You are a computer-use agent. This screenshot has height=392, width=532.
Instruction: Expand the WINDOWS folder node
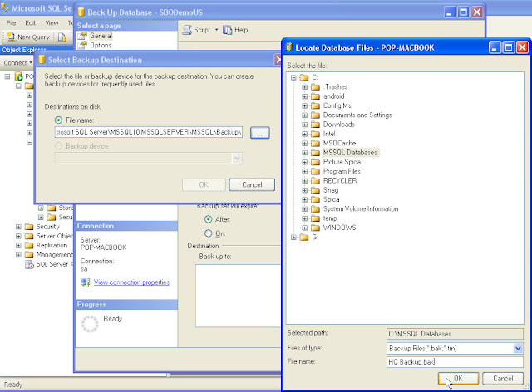pyautogui.click(x=305, y=228)
